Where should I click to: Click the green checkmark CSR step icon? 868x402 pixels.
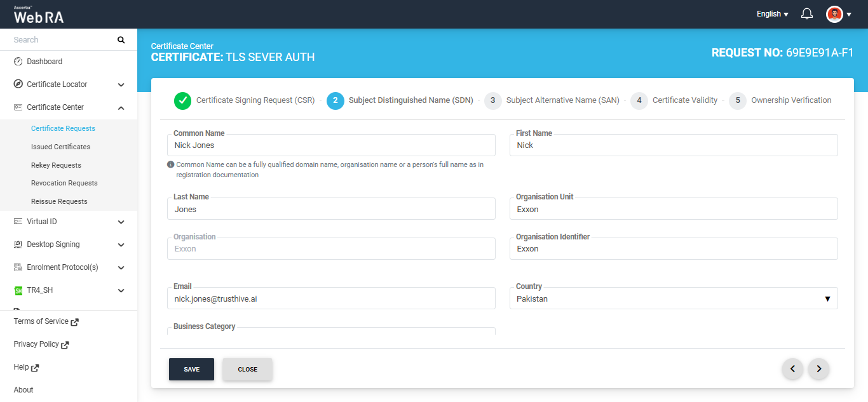182,100
